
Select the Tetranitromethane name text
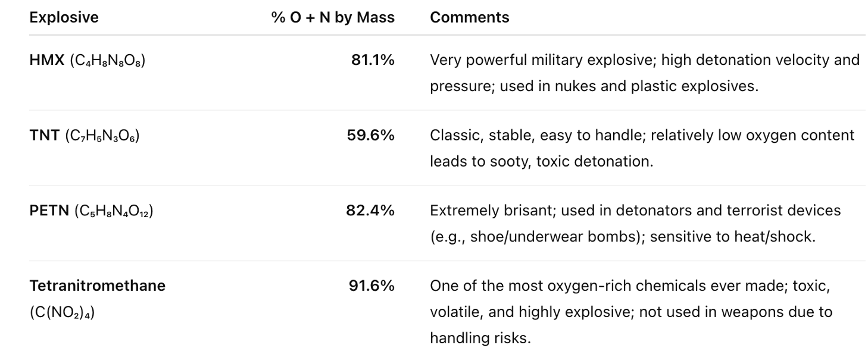click(97, 286)
